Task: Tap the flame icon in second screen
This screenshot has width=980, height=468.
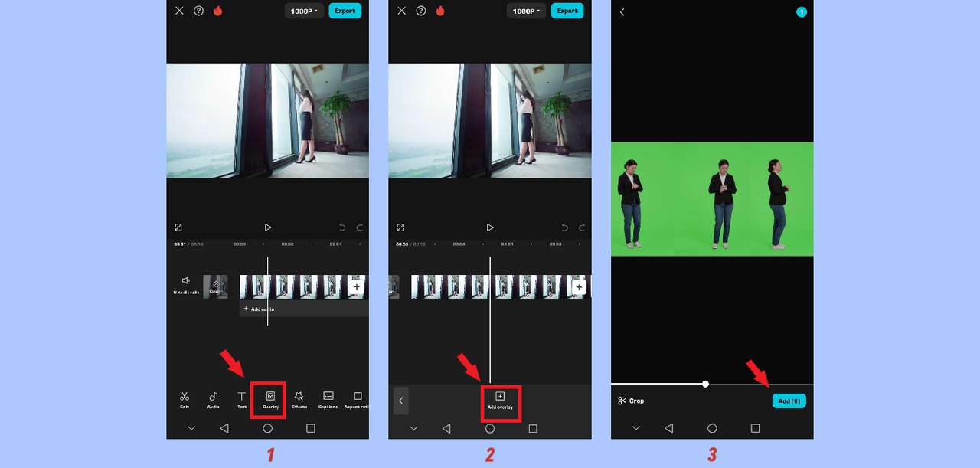Action: pyautogui.click(x=440, y=11)
